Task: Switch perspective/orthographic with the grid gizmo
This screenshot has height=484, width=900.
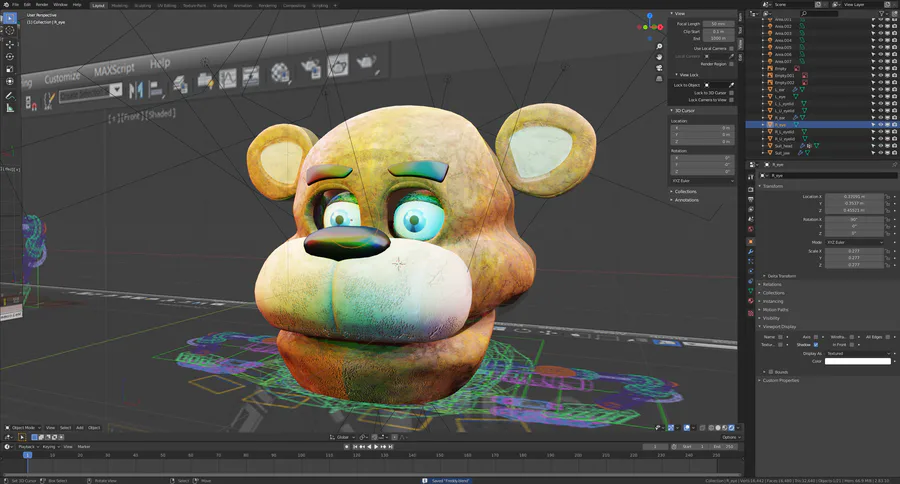Action: tap(659, 79)
